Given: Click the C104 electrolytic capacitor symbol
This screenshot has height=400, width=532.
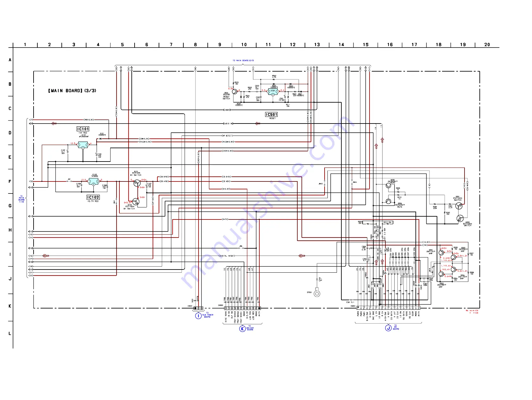Looking at the screenshot, I should [97, 155].
